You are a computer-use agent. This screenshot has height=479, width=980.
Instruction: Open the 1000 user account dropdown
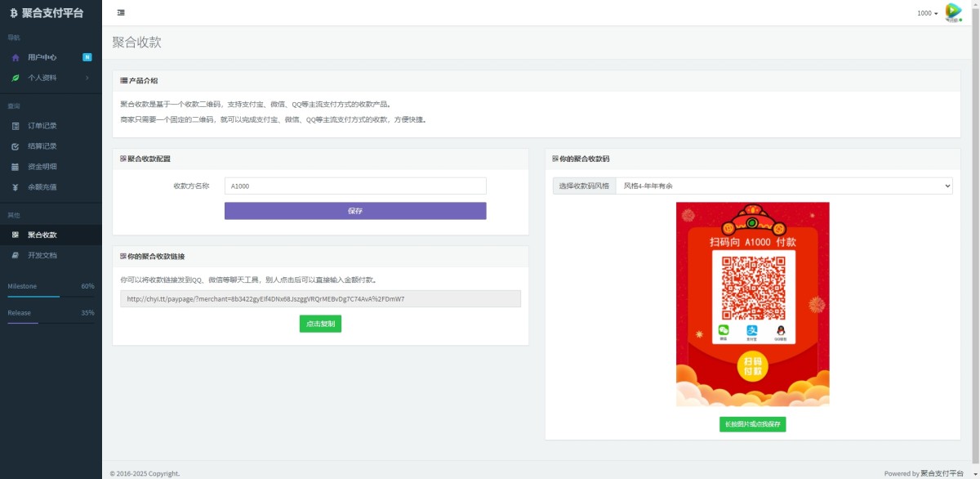(927, 13)
